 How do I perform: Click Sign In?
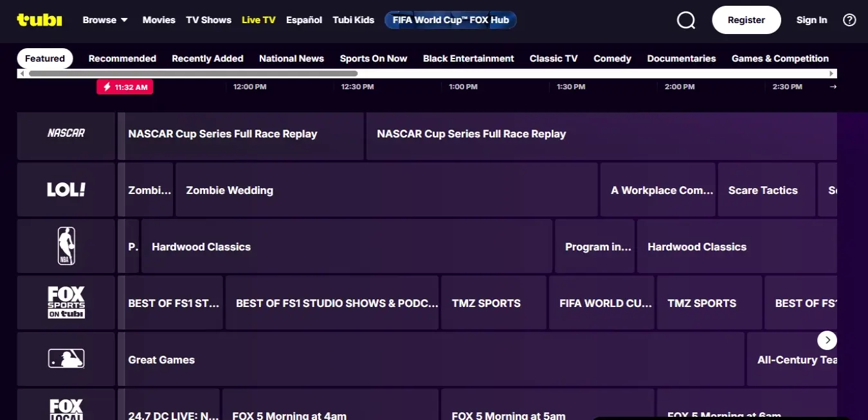(x=811, y=20)
